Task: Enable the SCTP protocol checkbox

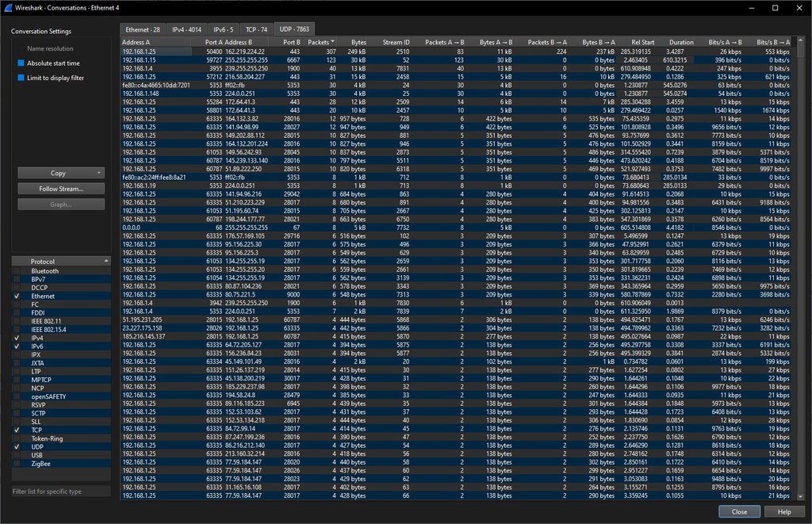Action: 17,413
